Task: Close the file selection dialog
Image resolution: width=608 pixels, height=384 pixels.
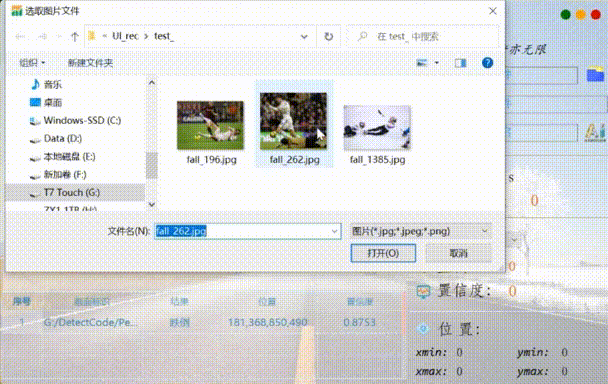Action: coord(492,11)
